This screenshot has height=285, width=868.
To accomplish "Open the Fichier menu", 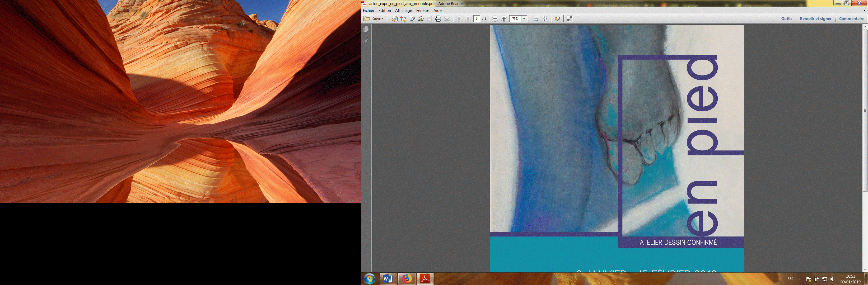I will [x=368, y=11].
